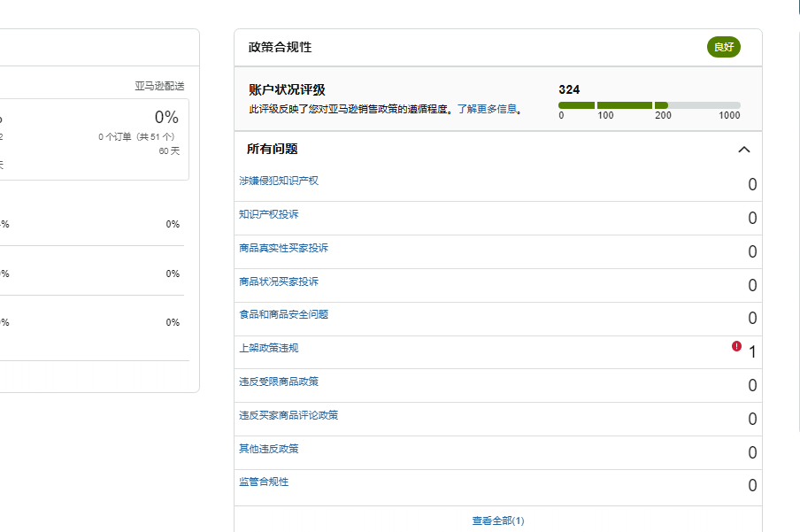Click red alert icon beside 上架政策违规

pos(736,346)
